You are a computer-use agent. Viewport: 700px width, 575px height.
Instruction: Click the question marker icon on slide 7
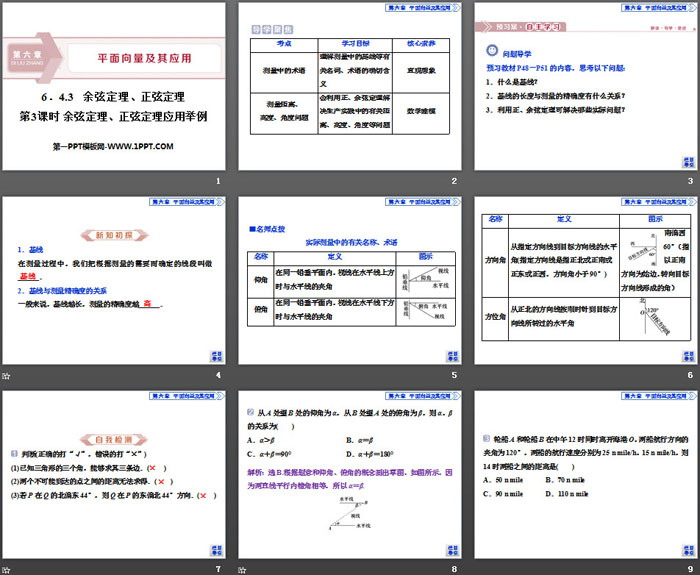point(14,454)
